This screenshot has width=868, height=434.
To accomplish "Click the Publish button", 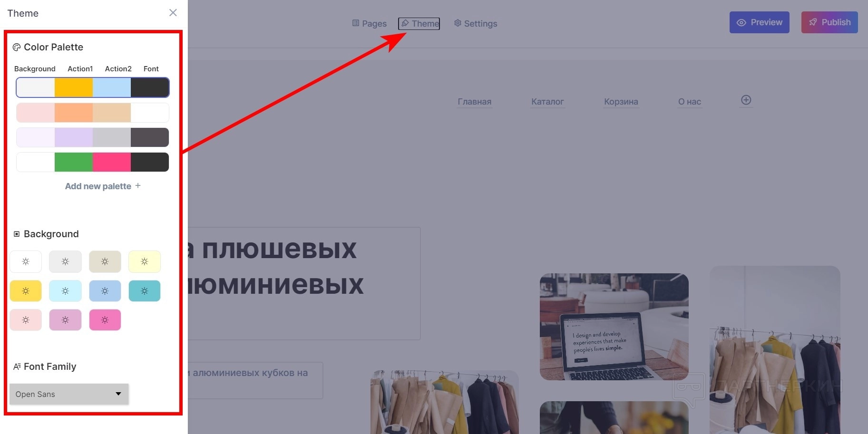I will (x=829, y=22).
